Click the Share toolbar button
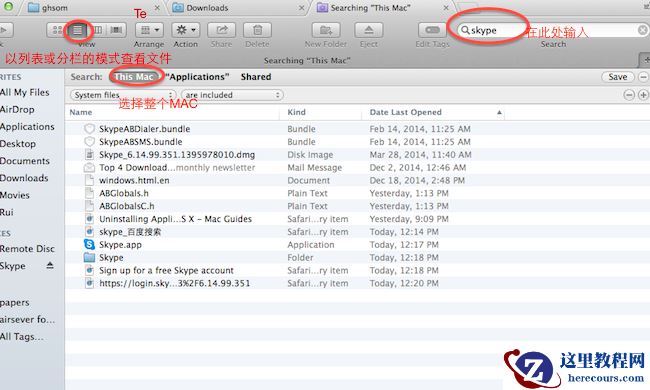The width and height of the screenshot is (650, 390). click(x=221, y=30)
